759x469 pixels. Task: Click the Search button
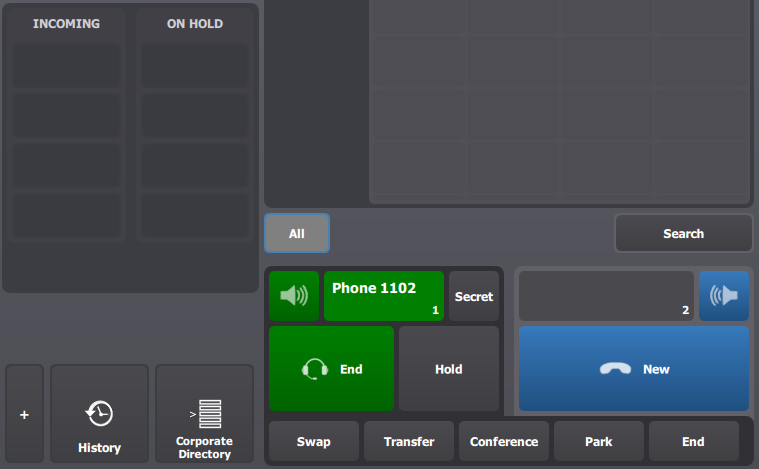pyautogui.click(x=683, y=233)
